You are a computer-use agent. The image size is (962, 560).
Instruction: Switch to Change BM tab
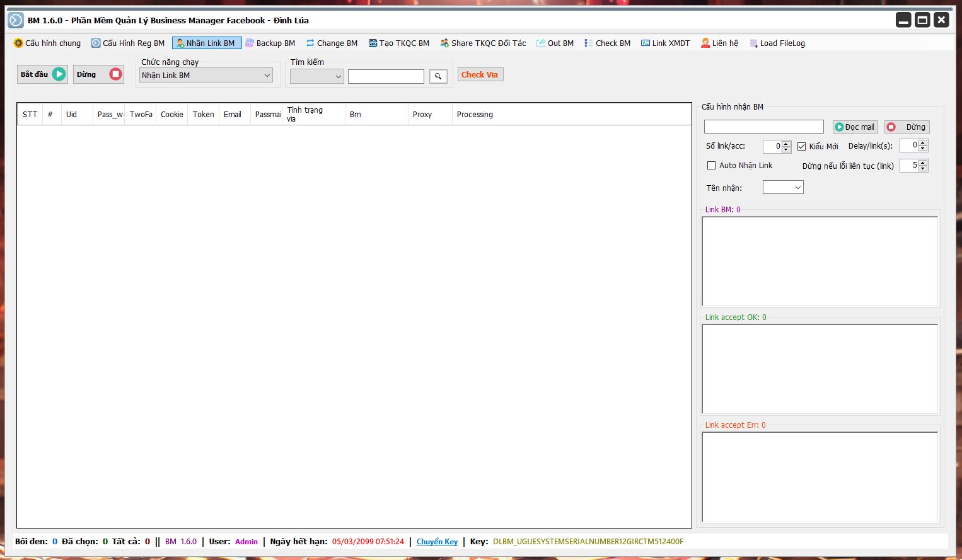pyautogui.click(x=332, y=43)
